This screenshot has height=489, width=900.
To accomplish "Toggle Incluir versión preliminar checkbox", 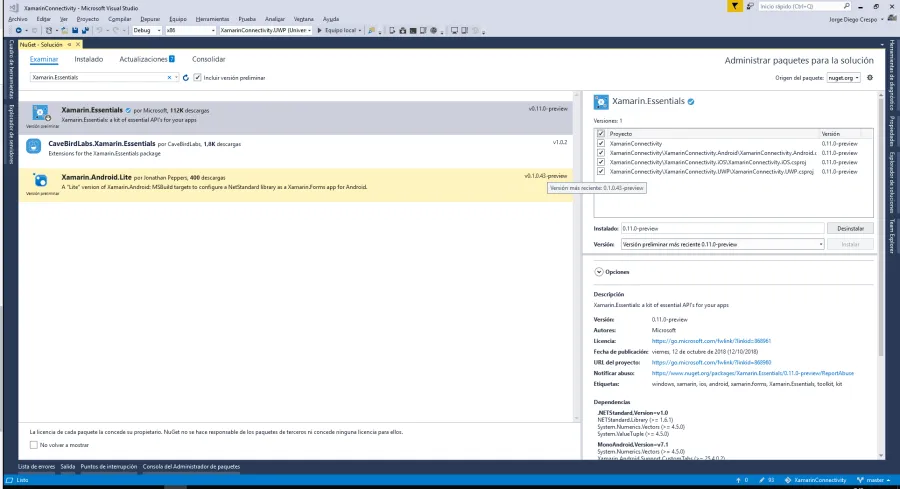I will click(x=197, y=77).
